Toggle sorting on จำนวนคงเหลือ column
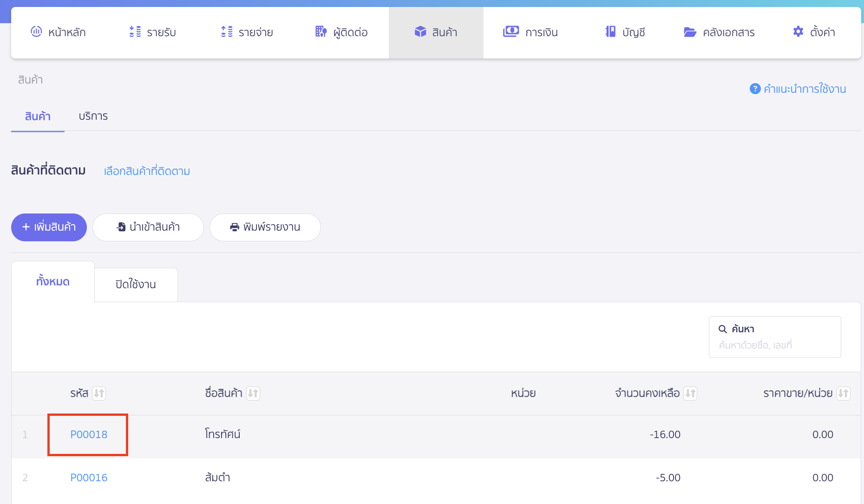Screen dimensions: 864x504 pos(690,393)
